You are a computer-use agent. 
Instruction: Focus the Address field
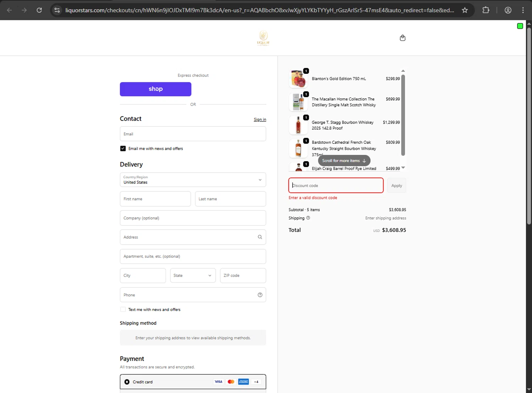pyautogui.click(x=193, y=237)
